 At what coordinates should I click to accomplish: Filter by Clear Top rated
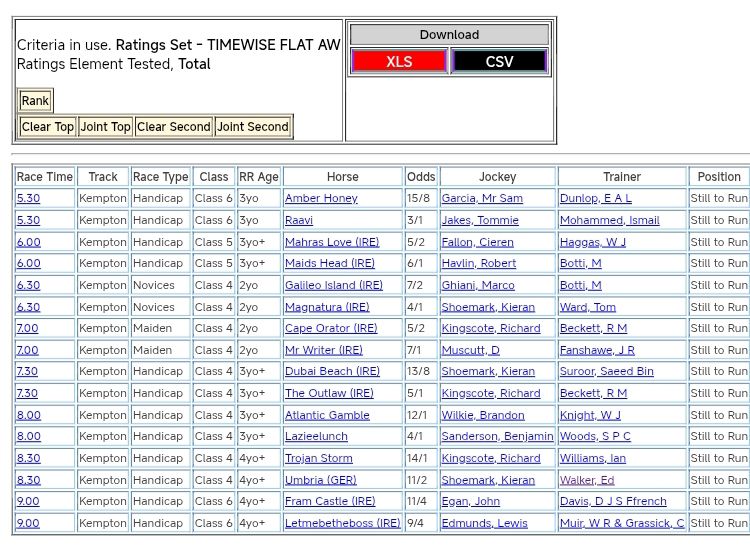[48, 127]
